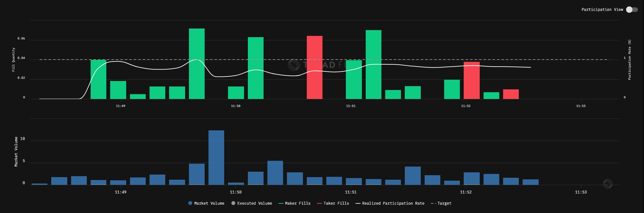The image size is (644, 213).
Task: Click the logo icon at bottom right of volume chart
Action: [x=607, y=184]
